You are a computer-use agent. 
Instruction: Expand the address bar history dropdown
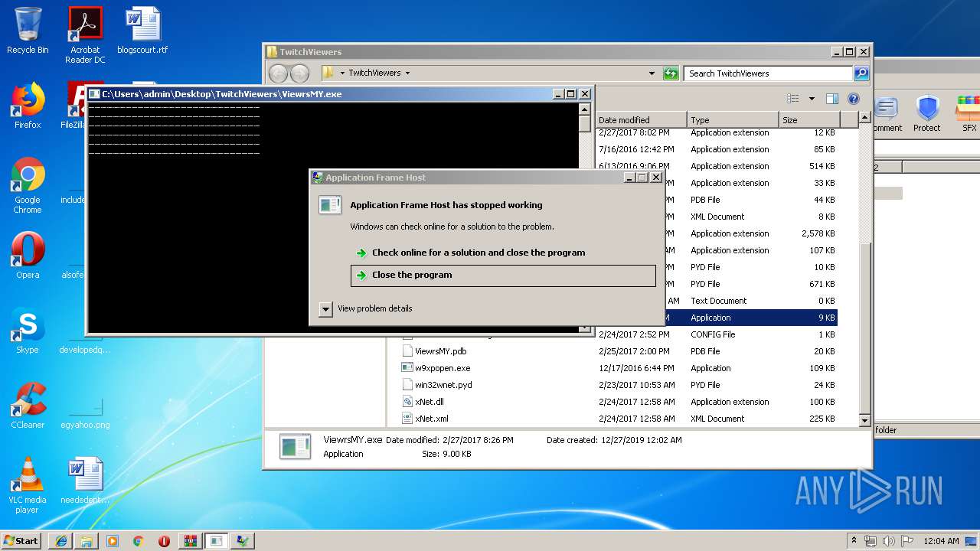tap(652, 73)
